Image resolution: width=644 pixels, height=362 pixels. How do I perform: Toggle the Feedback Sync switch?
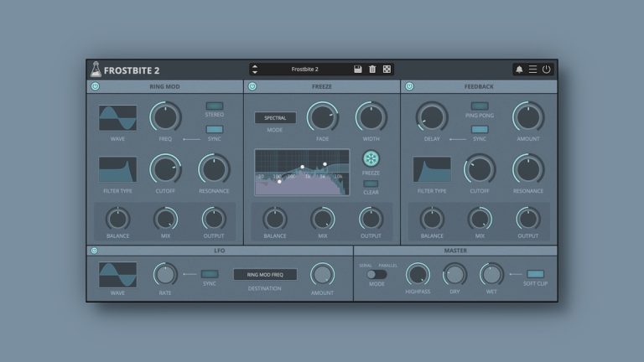(480, 130)
